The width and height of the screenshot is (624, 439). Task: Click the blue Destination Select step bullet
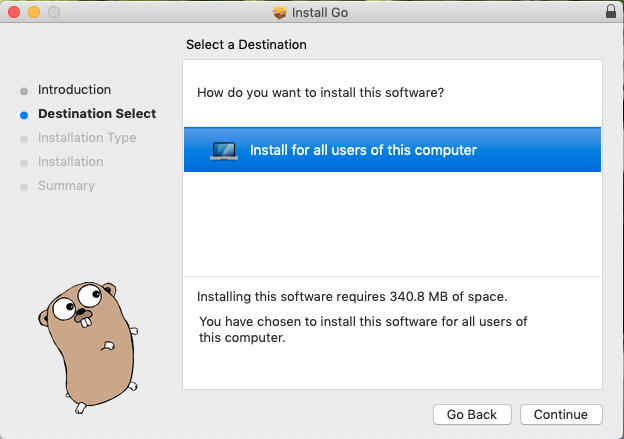point(24,115)
